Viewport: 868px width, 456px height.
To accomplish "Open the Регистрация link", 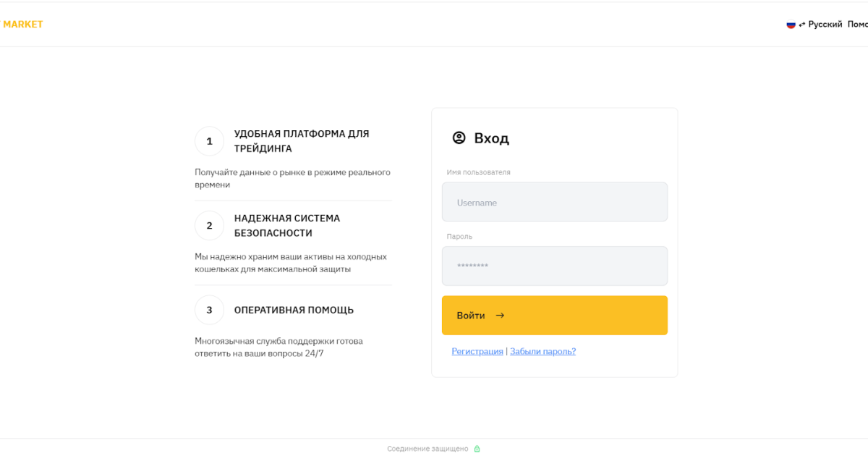I will (x=477, y=351).
